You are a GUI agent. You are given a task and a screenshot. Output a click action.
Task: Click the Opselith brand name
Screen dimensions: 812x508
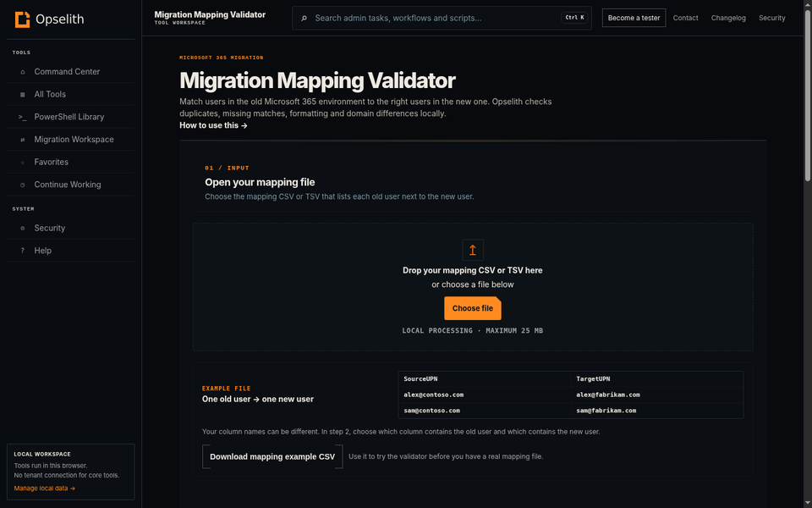[59, 19]
